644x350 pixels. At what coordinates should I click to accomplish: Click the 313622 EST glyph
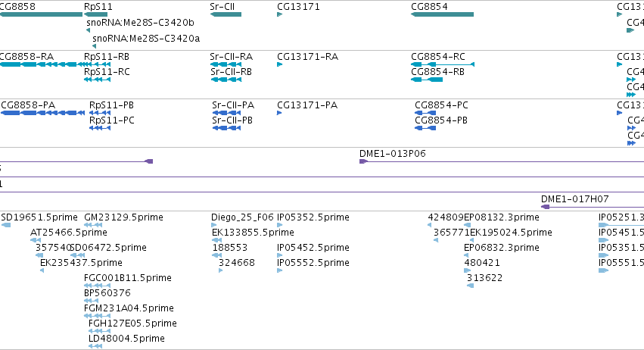point(470,286)
